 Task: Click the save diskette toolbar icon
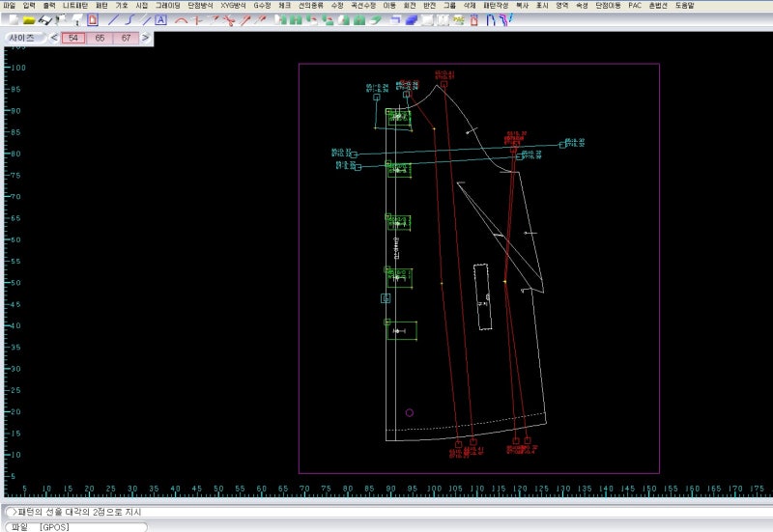click(45, 19)
